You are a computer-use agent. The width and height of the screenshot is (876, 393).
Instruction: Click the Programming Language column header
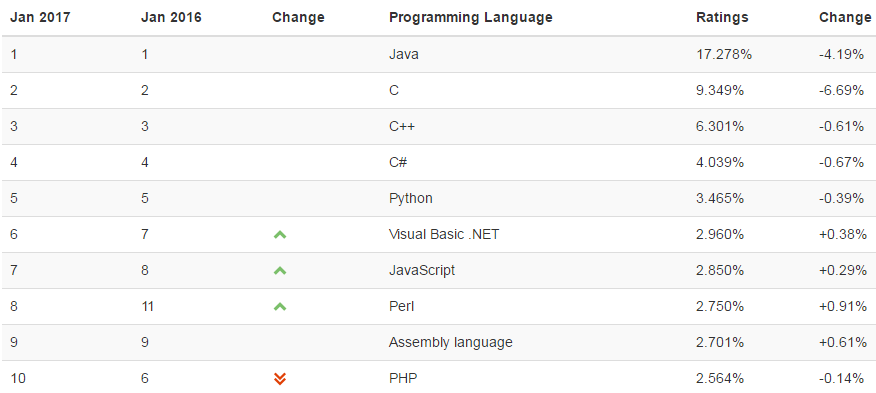(470, 17)
